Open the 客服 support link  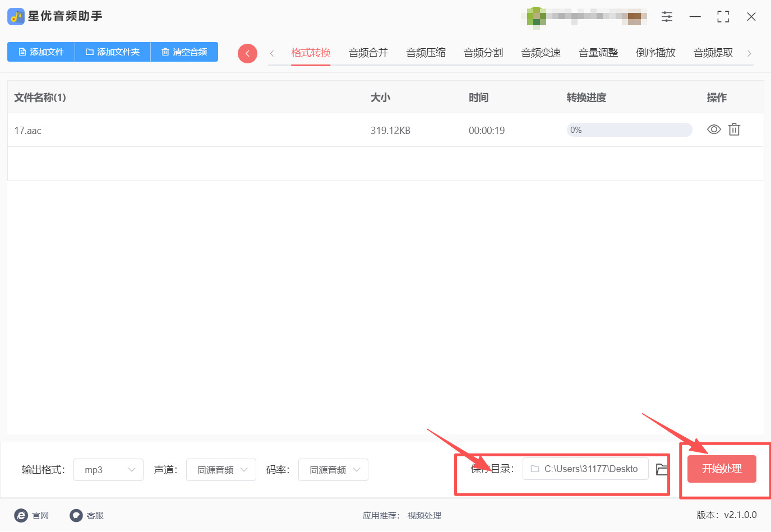95,516
